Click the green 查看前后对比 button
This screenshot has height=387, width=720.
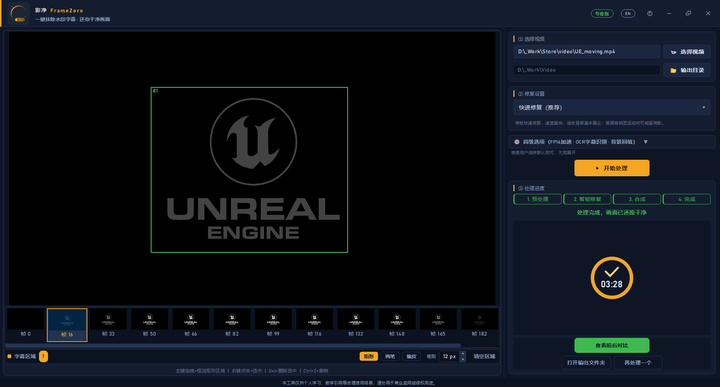click(x=612, y=345)
